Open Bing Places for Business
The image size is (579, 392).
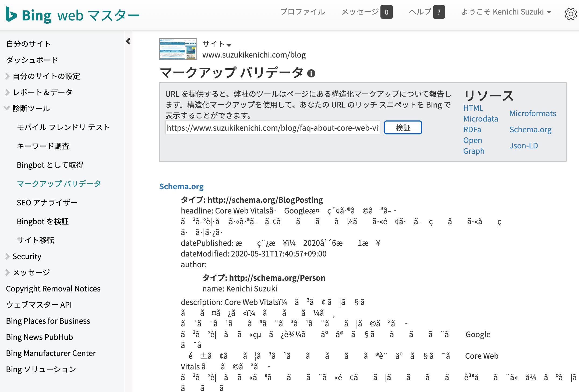48,321
